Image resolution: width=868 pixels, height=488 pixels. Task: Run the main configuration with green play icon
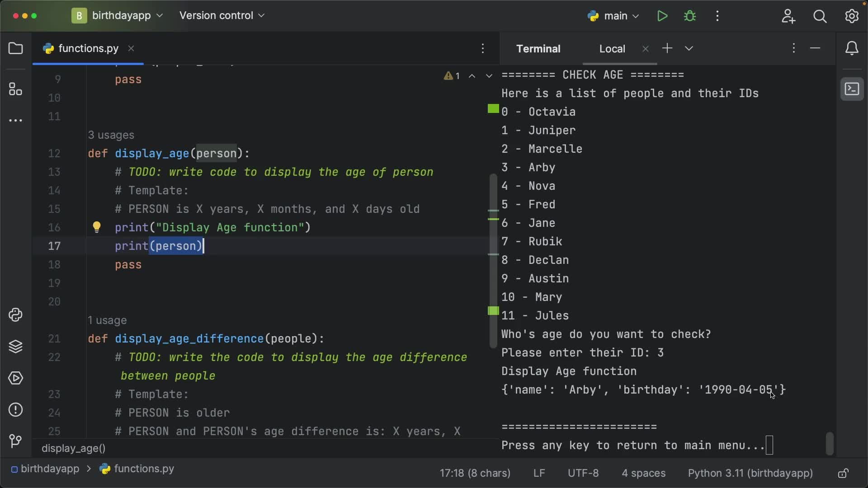pyautogui.click(x=662, y=16)
